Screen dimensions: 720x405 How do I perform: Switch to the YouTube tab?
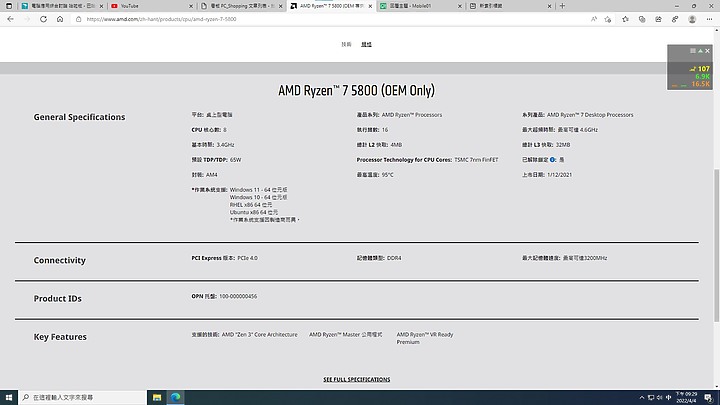(x=152, y=6)
